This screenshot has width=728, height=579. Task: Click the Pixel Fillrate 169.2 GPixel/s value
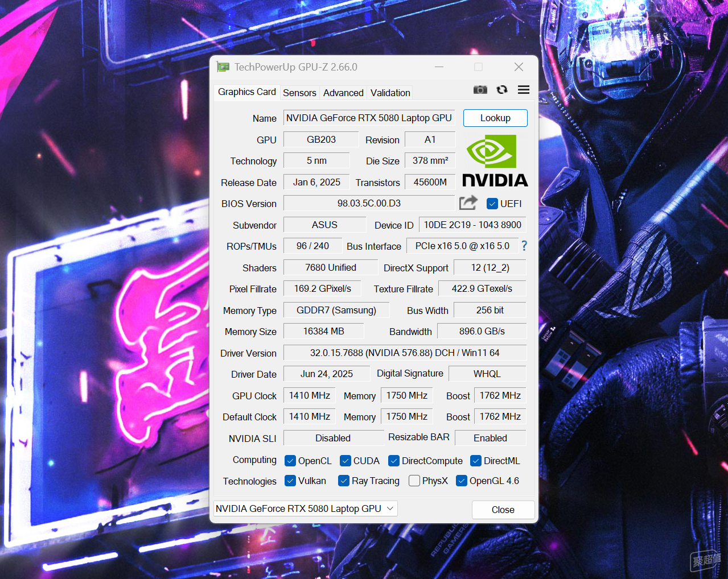pos(323,288)
